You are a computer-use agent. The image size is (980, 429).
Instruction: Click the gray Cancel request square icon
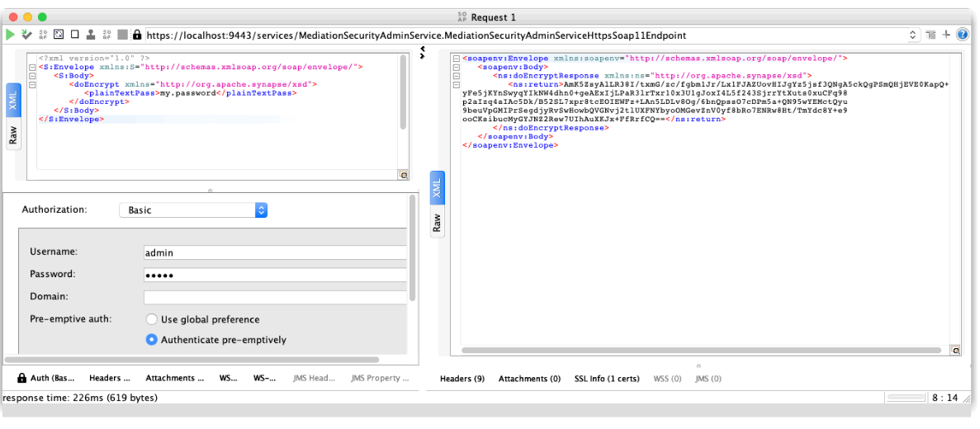(x=122, y=35)
